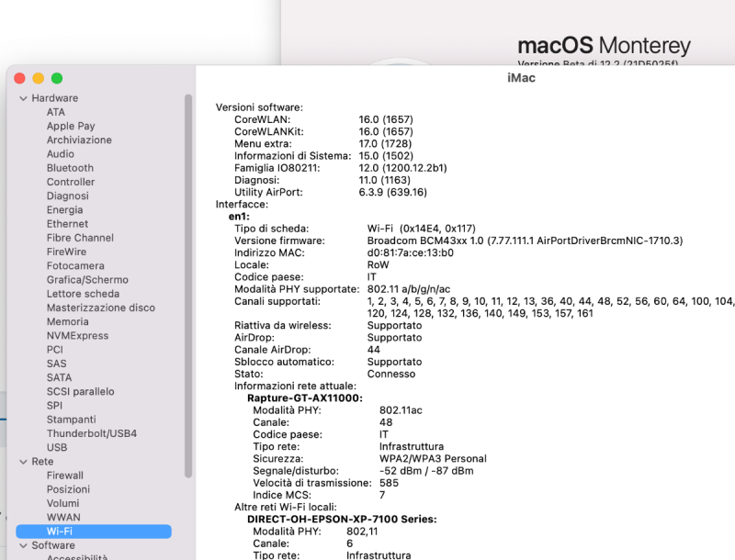Click the MAC address d0:81:7a:ce:13:b0
Image resolution: width=735 pixels, height=560 pixels.
pos(410,252)
